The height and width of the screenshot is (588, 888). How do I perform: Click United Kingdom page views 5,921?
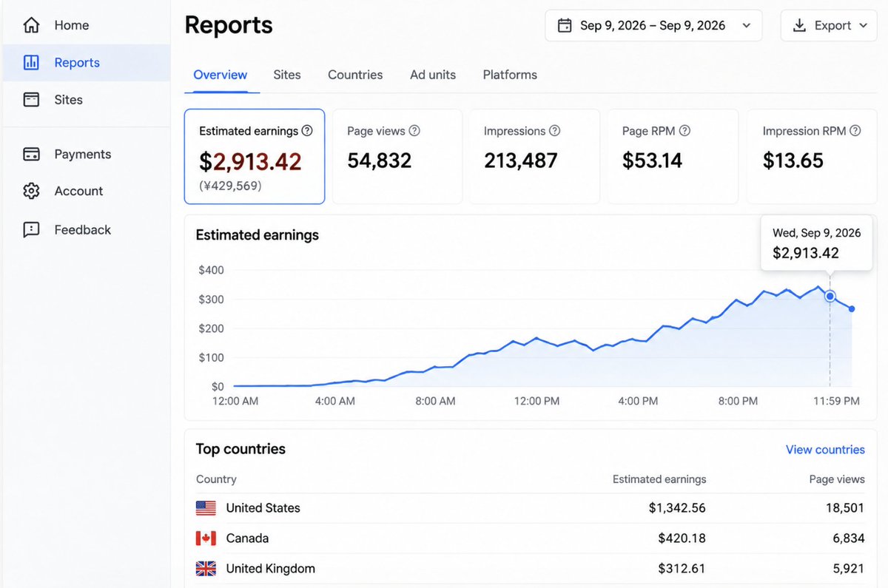849,569
